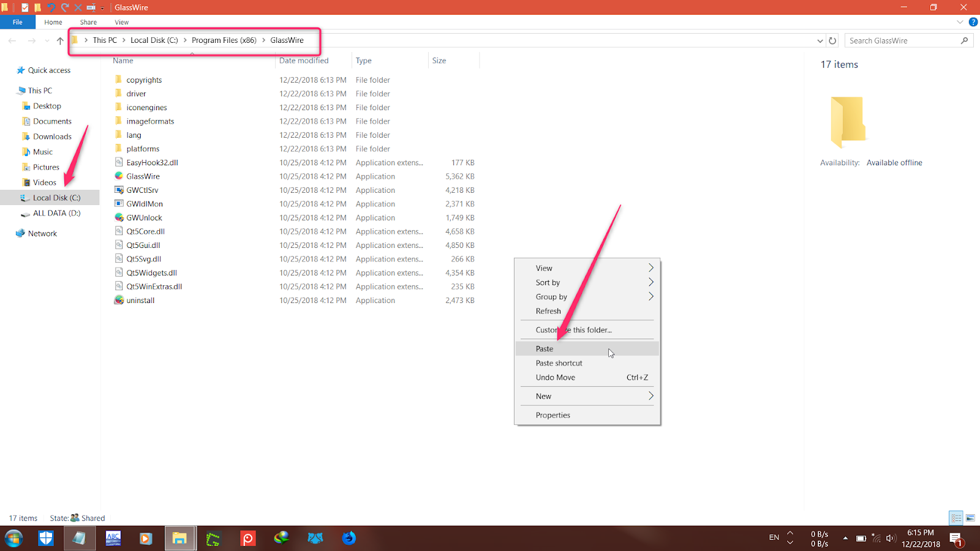
Task: Open the Windows Start menu orb
Action: (x=13, y=538)
